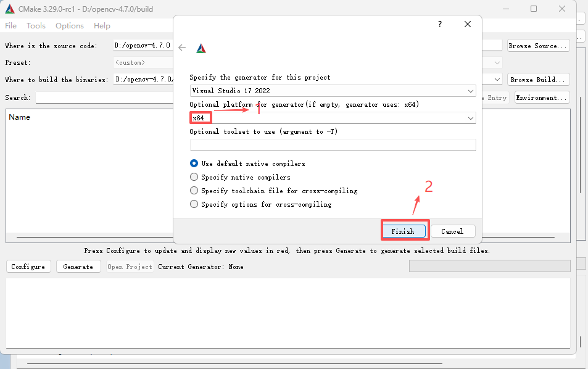This screenshot has width=588, height=369.
Task: Click the question mark help button in dialog
Action: pos(440,25)
